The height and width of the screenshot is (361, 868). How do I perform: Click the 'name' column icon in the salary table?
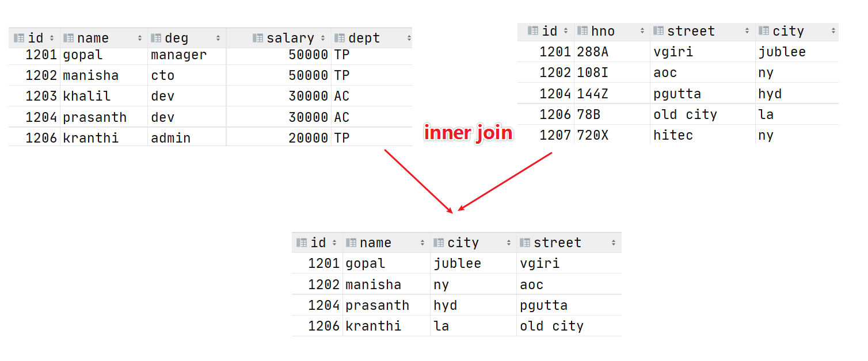pos(68,38)
